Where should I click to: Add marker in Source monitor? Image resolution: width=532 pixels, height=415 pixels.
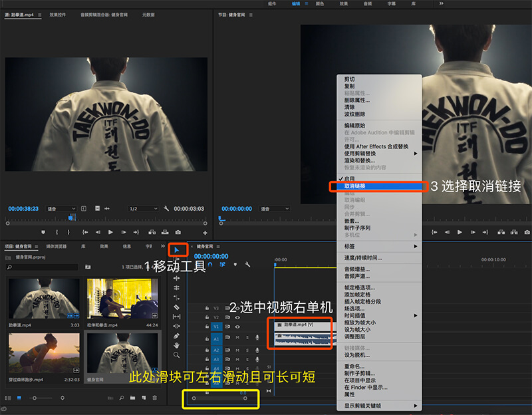point(43,232)
